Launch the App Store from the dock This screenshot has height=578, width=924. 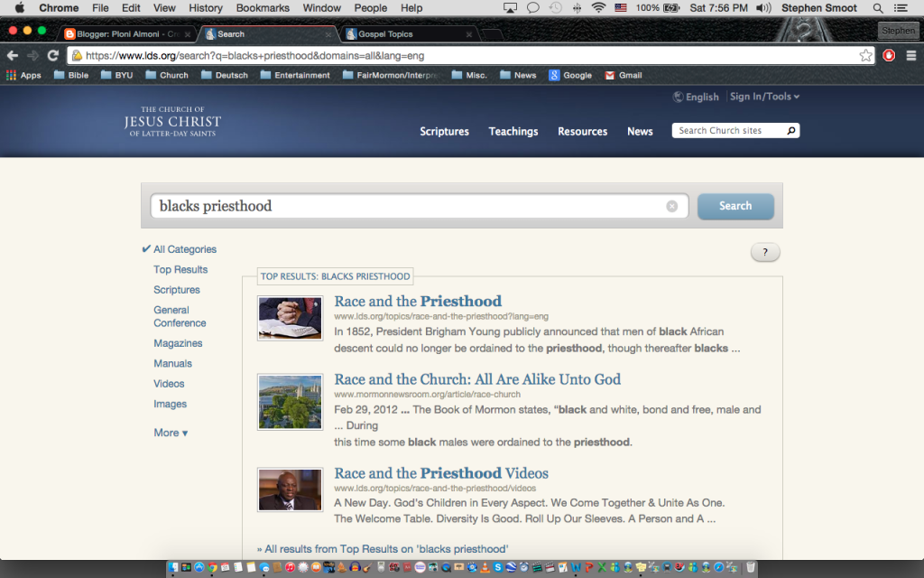pos(199,567)
